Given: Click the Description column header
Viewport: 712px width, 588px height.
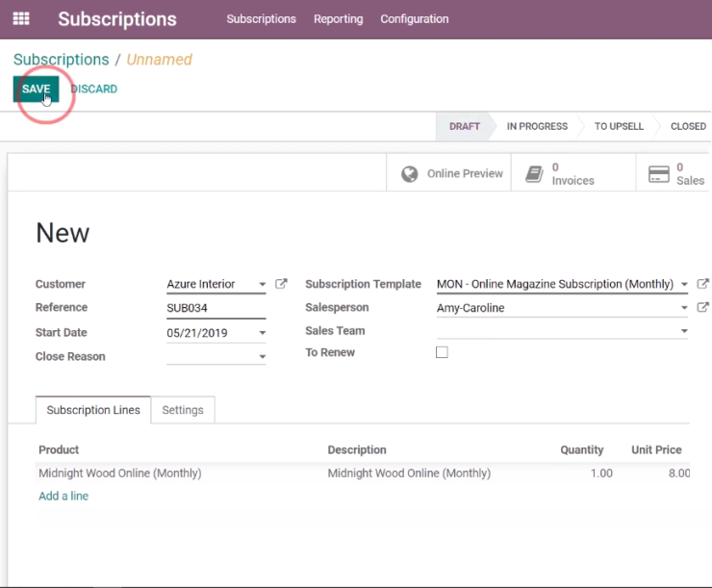Looking at the screenshot, I should 357,449.
